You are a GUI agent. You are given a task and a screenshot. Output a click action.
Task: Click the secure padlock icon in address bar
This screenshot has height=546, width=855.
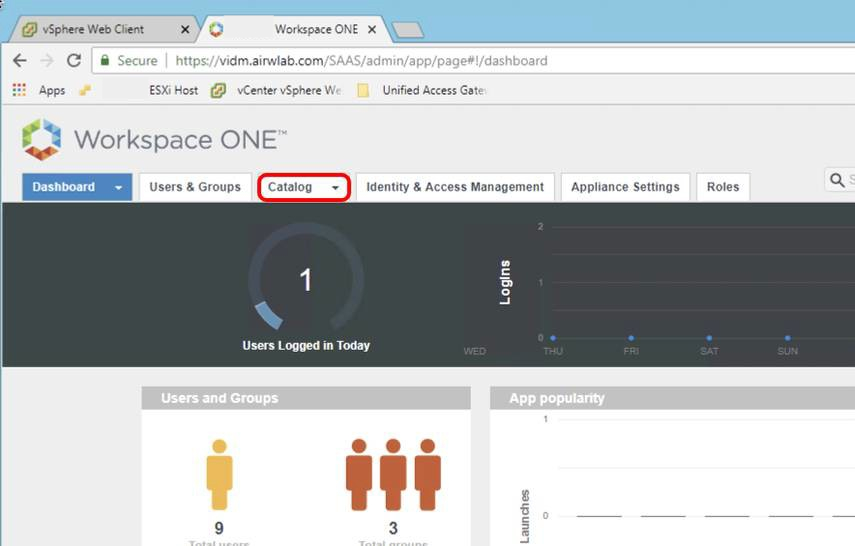point(105,61)
